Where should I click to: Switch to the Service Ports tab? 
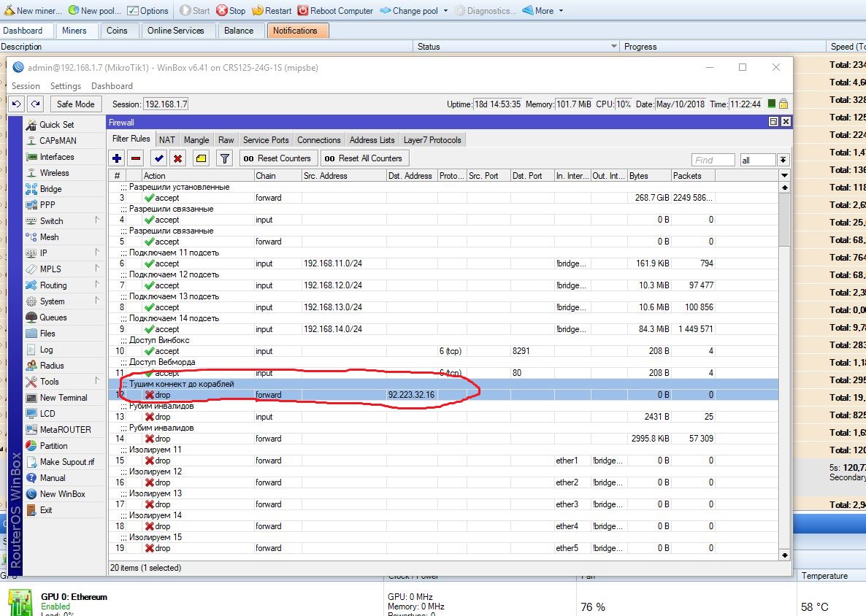(x=266, y=140)
